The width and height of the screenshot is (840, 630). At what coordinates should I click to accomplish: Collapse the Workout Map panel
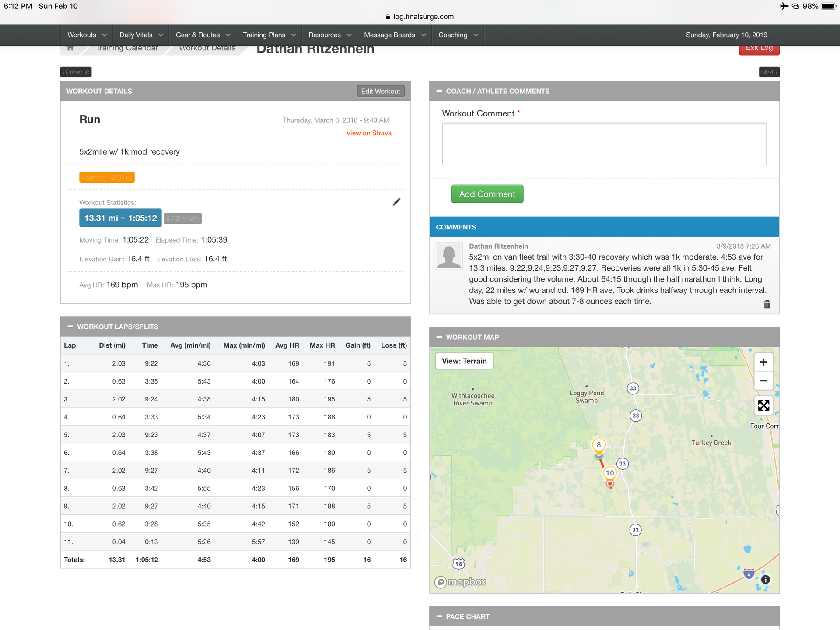pyautogui.click(x=439, y=337)
